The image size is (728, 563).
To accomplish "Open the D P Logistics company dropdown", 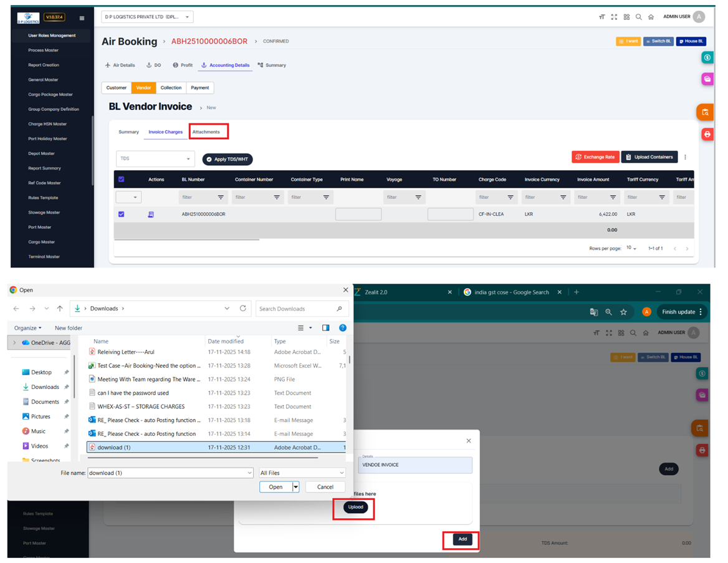I will [147, 17].
